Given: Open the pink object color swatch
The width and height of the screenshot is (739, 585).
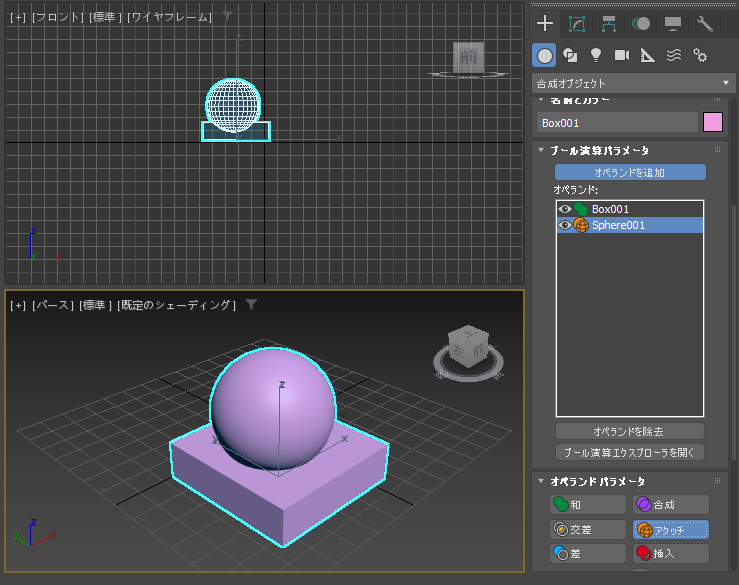Looking at the screenshot, I should [x=713, y=122].
